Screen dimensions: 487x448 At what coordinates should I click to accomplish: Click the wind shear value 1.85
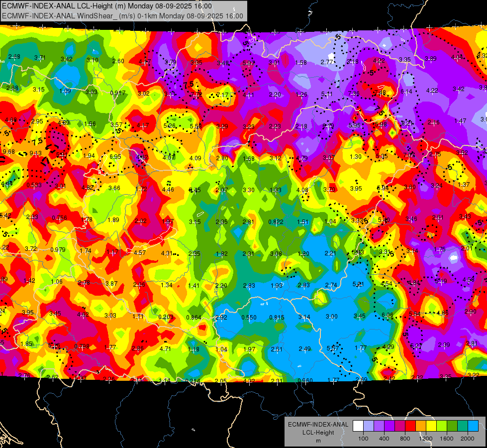(x=26, y=343)
